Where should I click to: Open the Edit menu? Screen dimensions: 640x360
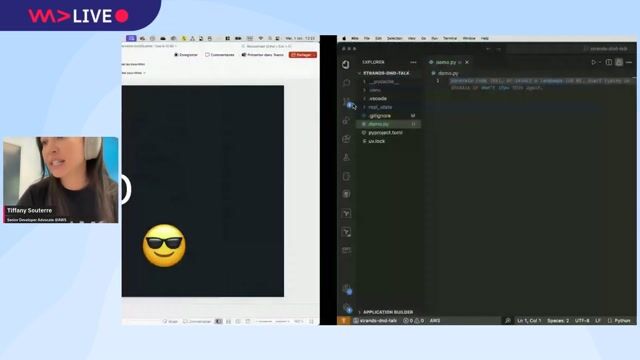[x=378, y=38]
